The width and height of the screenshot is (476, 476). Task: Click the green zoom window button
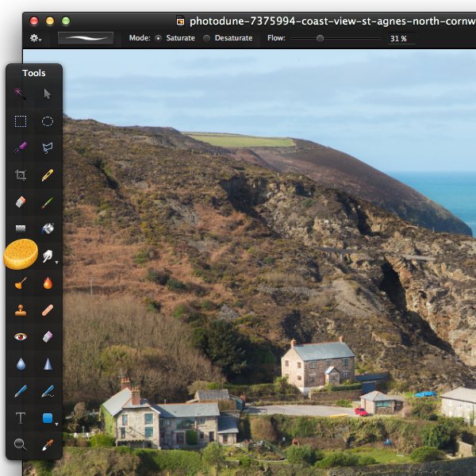[66, 21]
